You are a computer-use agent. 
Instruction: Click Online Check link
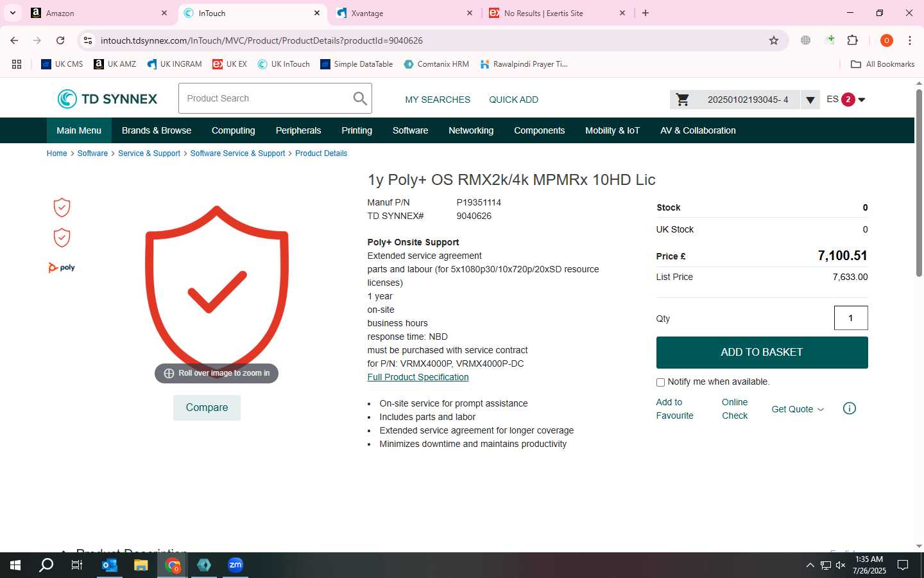[735, 409]
